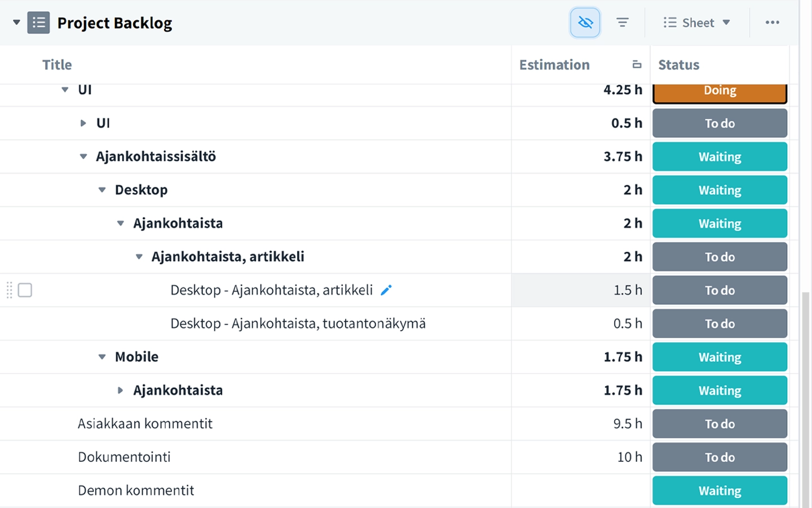Open the more options ellipsis menu
Screen dimensions: 812x508
773,23
